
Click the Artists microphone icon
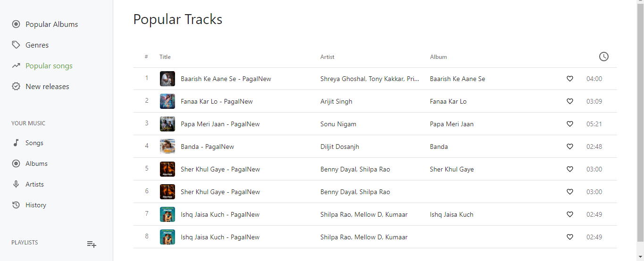pyautogui.click(x=16, y=184)
